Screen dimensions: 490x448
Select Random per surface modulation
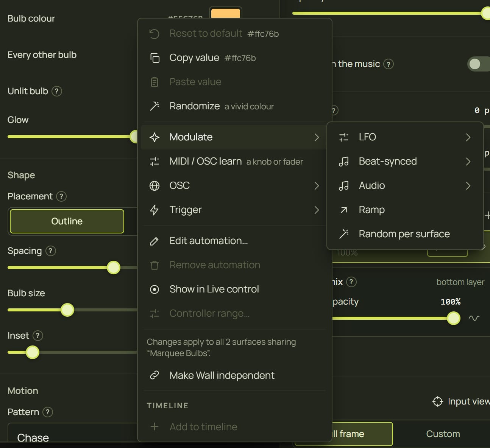[x=405, y=234]
